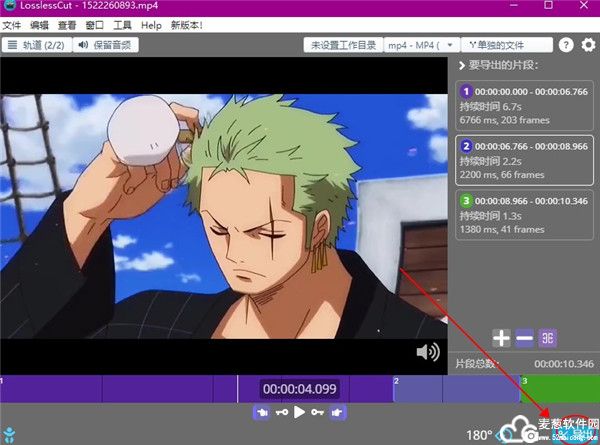Click the 新版本! menu item
Image resolution: width=600 pixels, height=445 pixels.
(x=186, y=25)
